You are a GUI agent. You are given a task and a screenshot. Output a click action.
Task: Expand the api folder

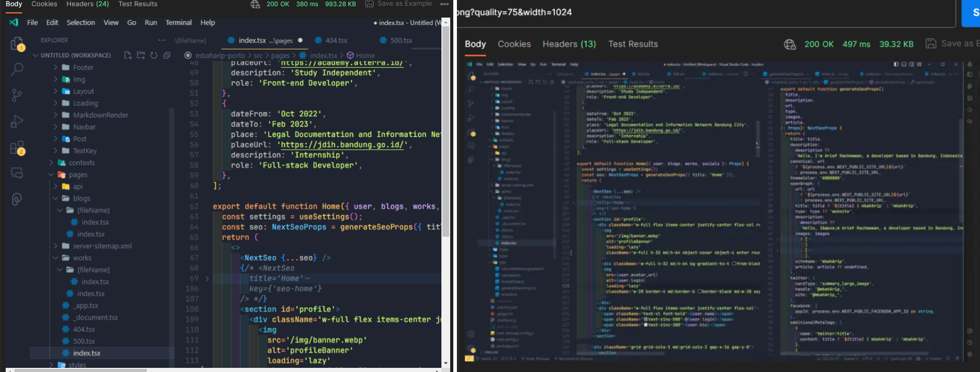[55, 187]
